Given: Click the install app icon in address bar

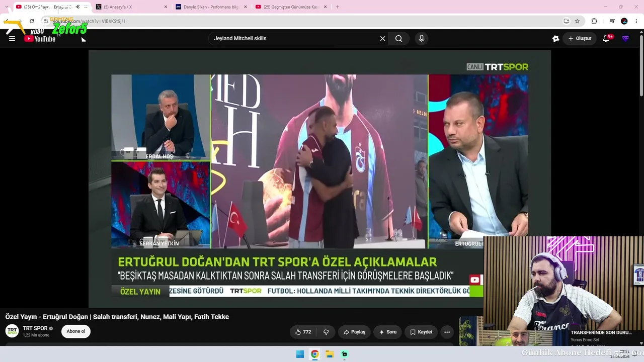Looking at the screenshot, I should click(x=566, y=21).
